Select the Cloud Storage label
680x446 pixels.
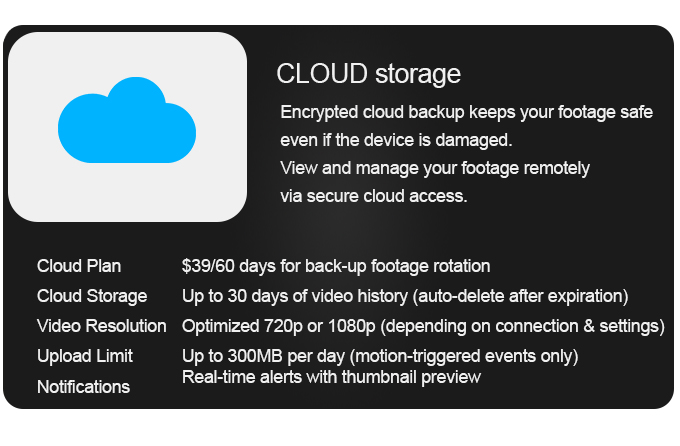92,296
